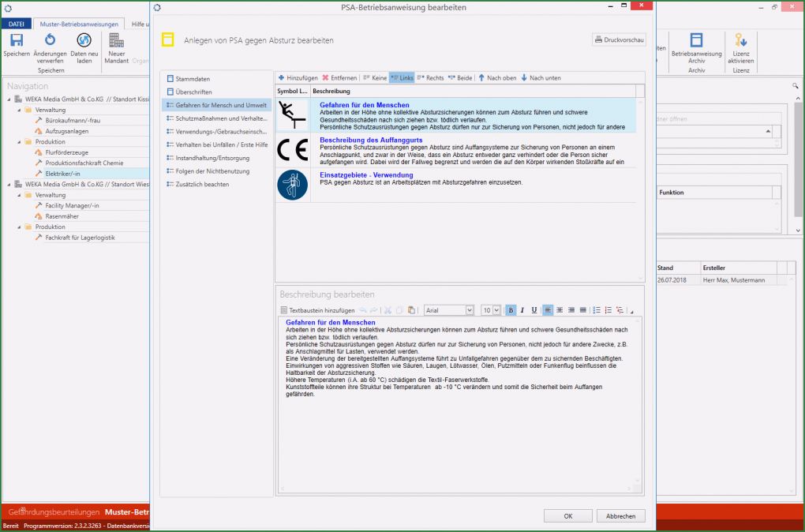Collapse the Produktion folder above Flurförderzeuge
The width and height of the screenshot is (805, 532).
coord(18,142)
